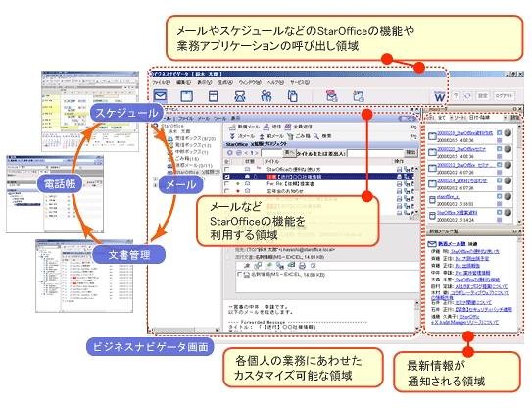The height and width of the screenshot is (409, 532).
Task: Click the W logo icon in top toolbar
Action: pos(439,97)
